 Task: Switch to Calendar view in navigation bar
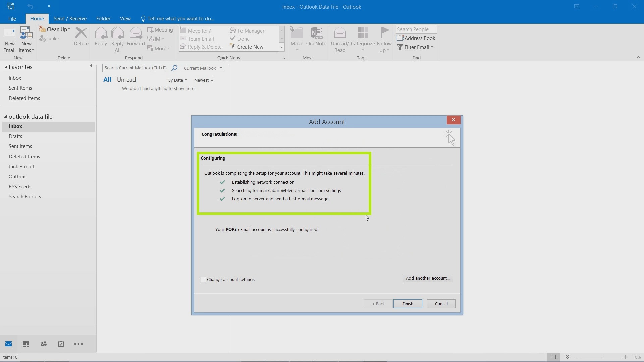(26, 344)
